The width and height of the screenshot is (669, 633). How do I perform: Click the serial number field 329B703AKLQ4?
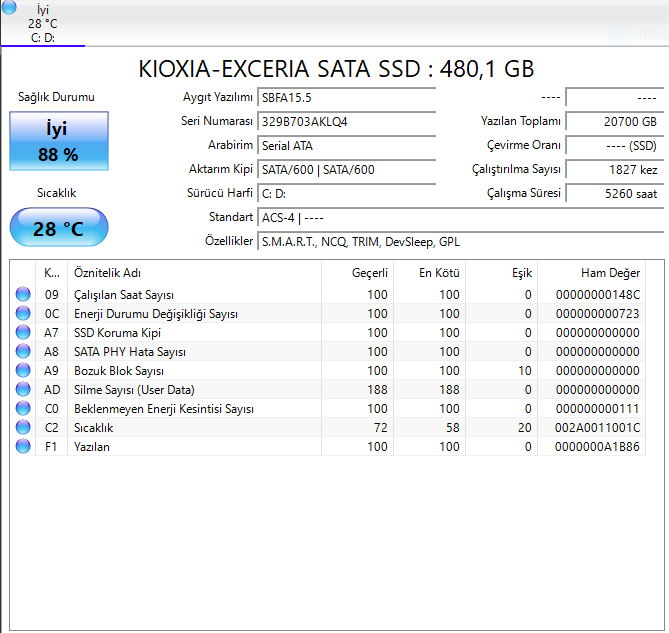pos(346,122)
